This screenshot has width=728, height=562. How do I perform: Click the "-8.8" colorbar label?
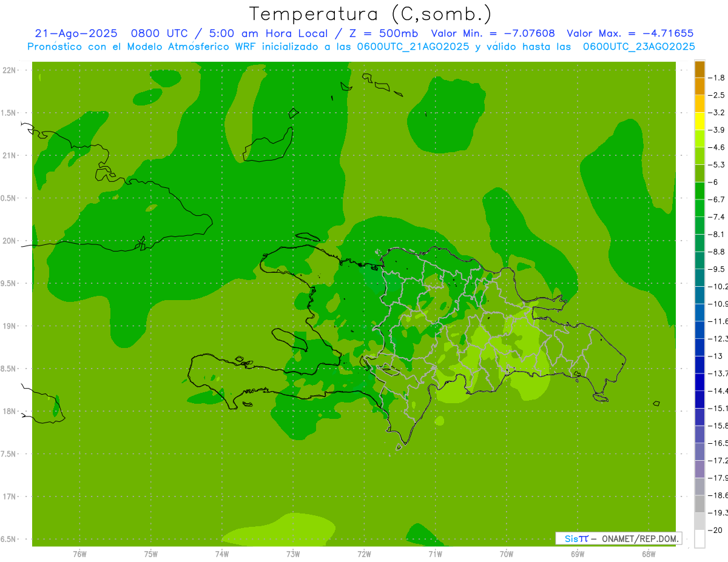click(716, 252)
